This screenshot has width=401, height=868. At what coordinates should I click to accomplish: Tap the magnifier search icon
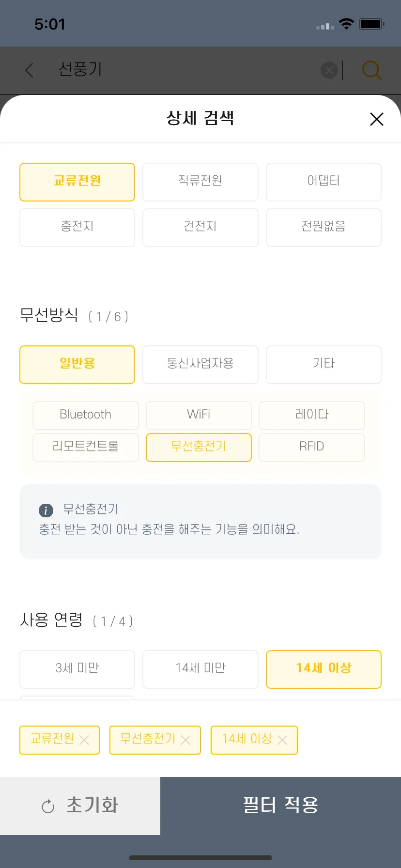tap(371, 70)
